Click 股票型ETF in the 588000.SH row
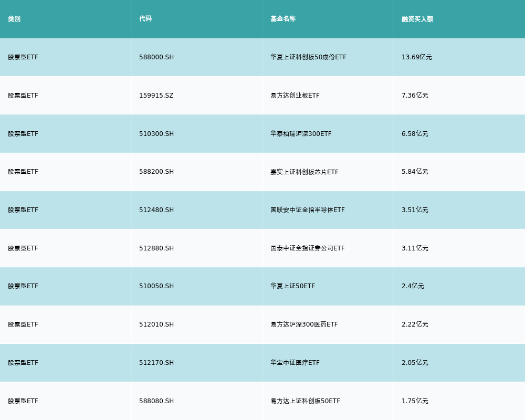The height and width of the screenshot is (420, 525). click(23, 57)
